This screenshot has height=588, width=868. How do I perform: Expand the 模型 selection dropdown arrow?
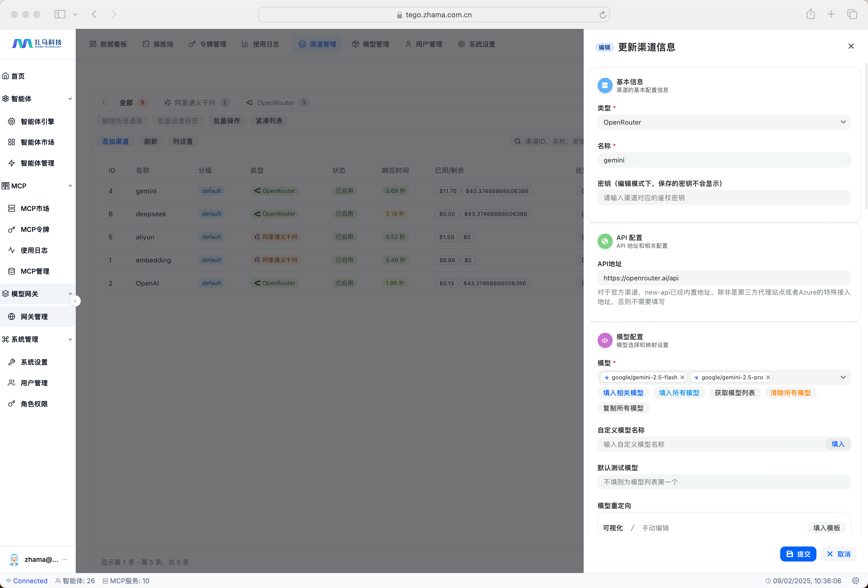843,377
